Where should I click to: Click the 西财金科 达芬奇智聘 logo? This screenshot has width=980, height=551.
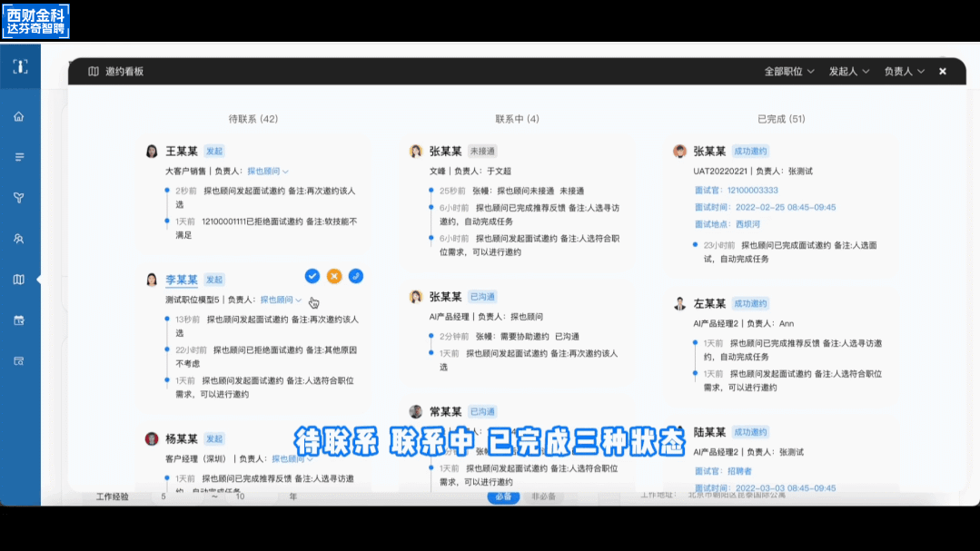tap(35, 21)
